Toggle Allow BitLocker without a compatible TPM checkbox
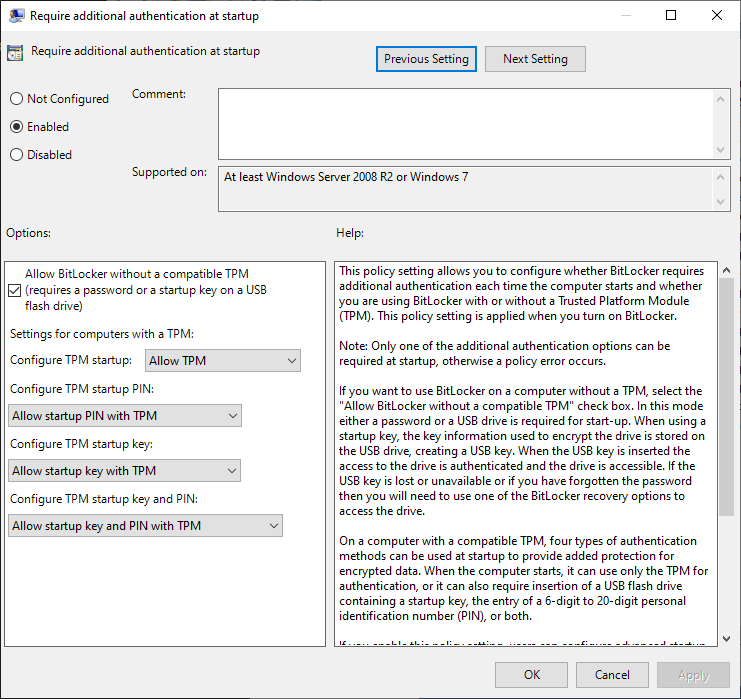Screen dimensions: 741x699 point(15,290)
